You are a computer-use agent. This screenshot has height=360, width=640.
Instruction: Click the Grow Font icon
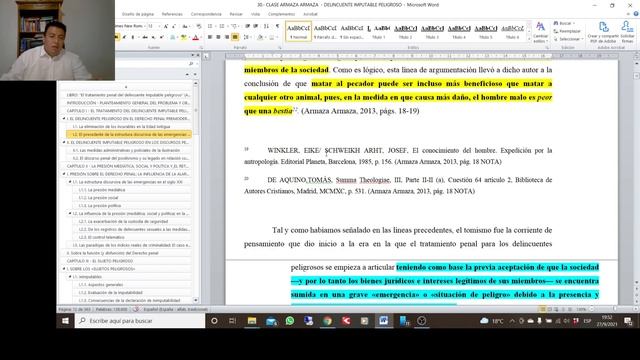click(166, 26)
